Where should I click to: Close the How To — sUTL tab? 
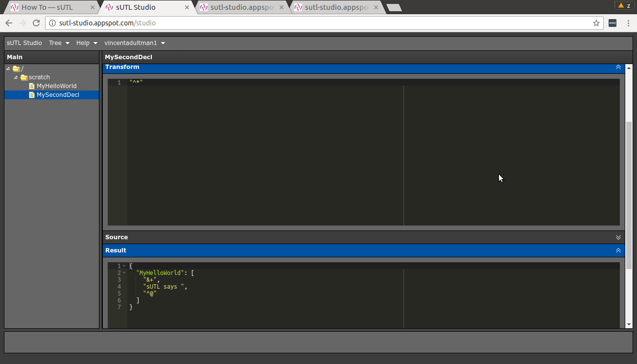(x=92, y=7)
